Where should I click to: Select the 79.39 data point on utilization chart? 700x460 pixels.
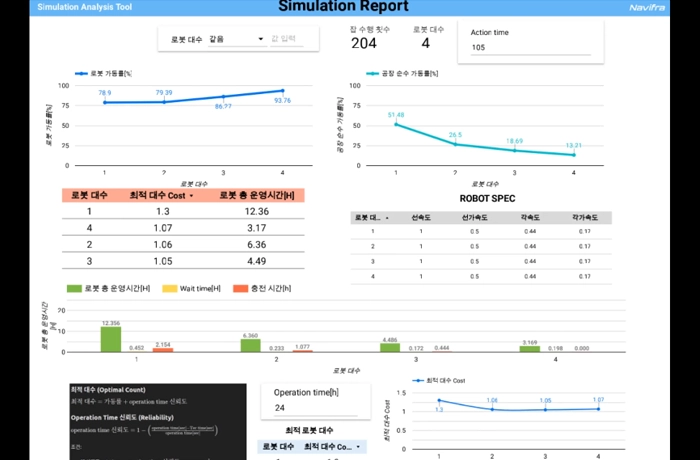pyautogui.click(x=164, y=102)
